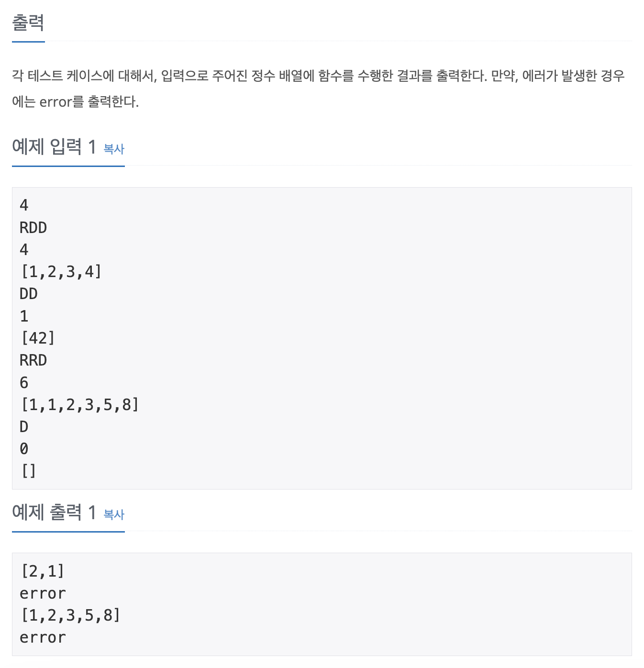644x668 pixels.
Task: Click the empty [] array line
Action: (28, 471)
